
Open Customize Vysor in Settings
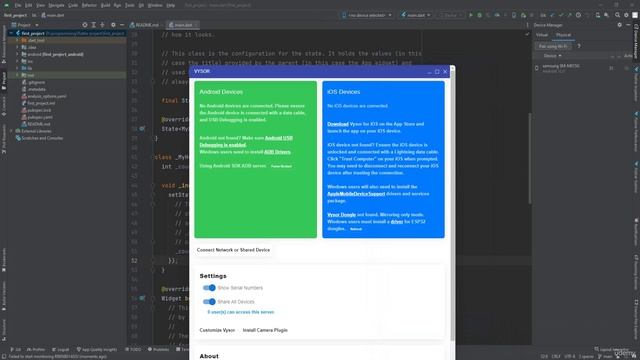(x=217, y=330)
